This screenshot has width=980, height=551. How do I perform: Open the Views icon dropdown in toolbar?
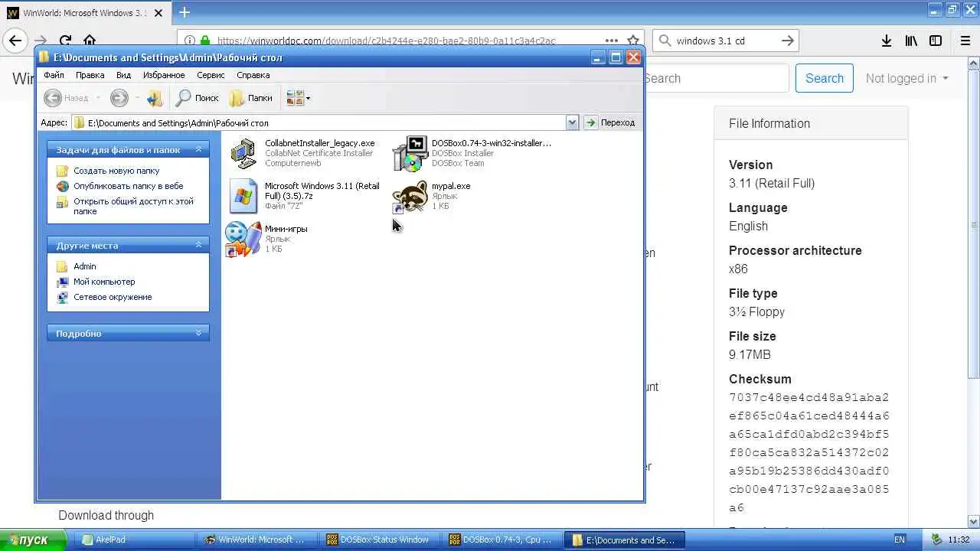coord(298,98)
